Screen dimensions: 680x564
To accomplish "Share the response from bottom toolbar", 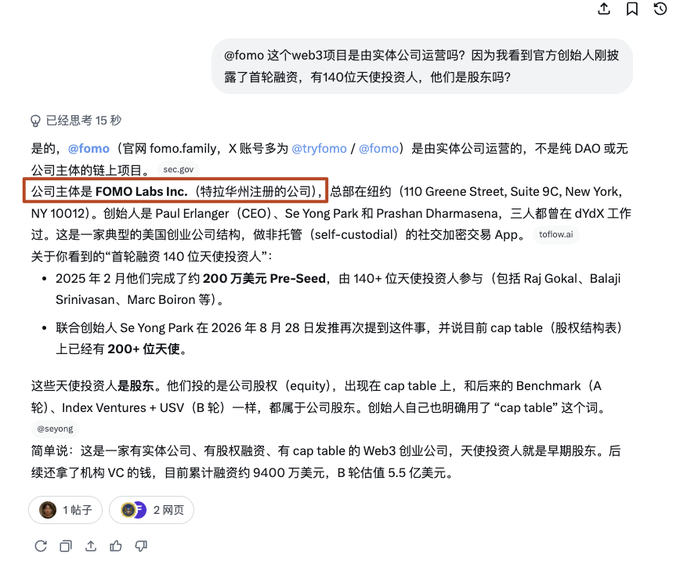I will [91, 546].
